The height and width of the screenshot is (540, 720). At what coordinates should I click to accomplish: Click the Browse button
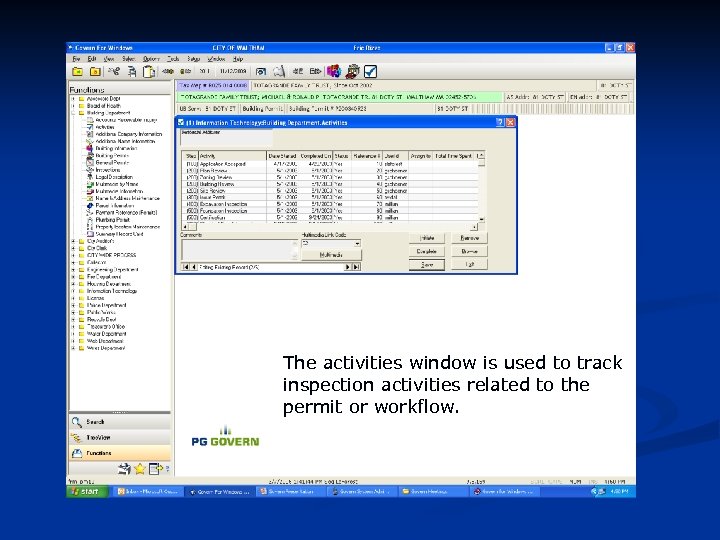[x=469, y=251]
